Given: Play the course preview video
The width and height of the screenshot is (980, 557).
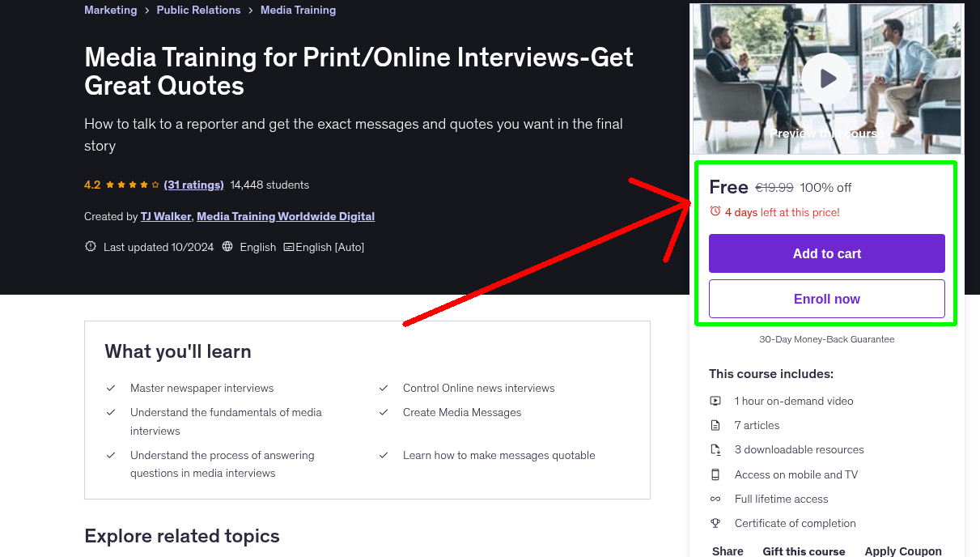Looking at the screenshot, I should 826,78.
